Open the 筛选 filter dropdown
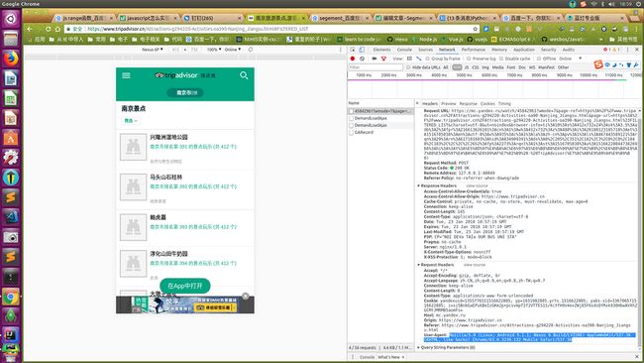 click(x=131, y=121)
